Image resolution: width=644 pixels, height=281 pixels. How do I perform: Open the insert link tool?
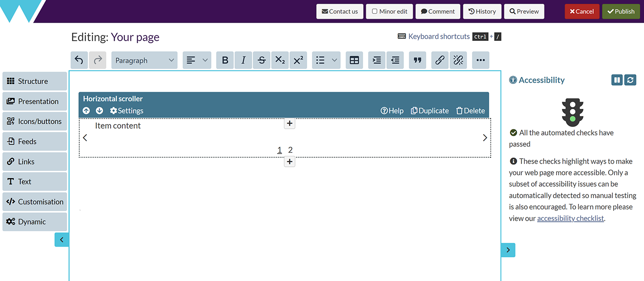(439, 60)
